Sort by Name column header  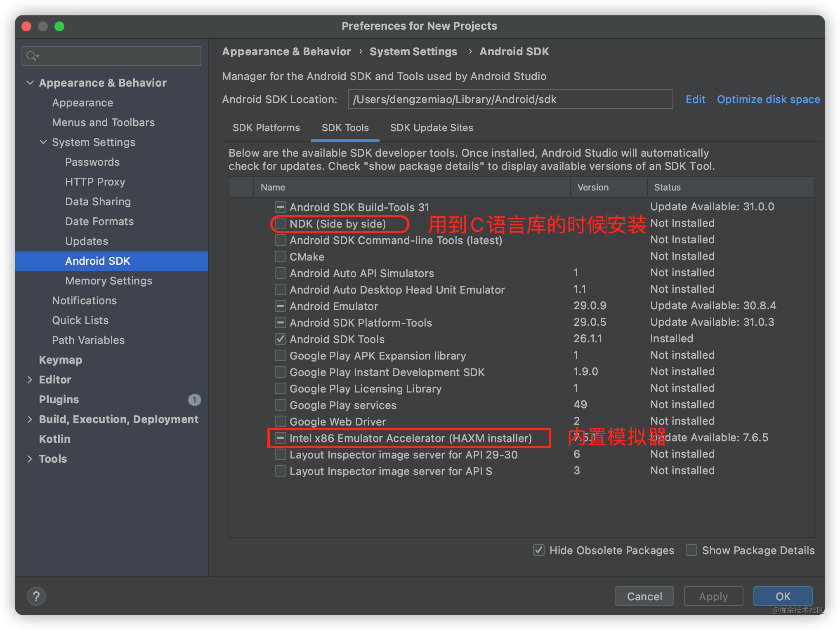(x=412, y=187)
